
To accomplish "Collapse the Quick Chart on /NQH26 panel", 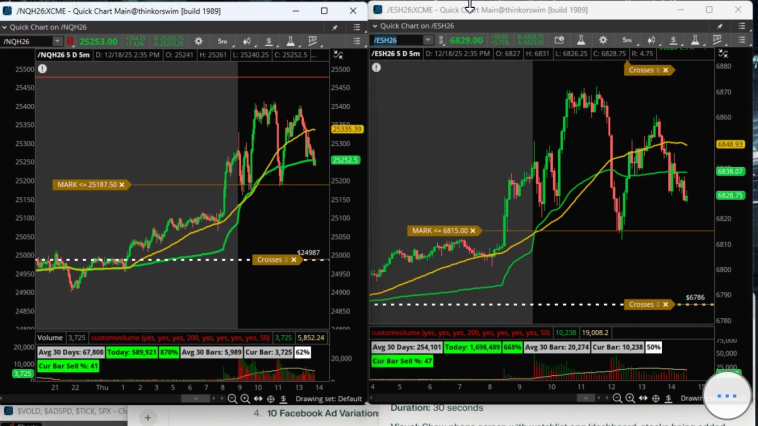I will pyautogui.click(x=4, y=28).
